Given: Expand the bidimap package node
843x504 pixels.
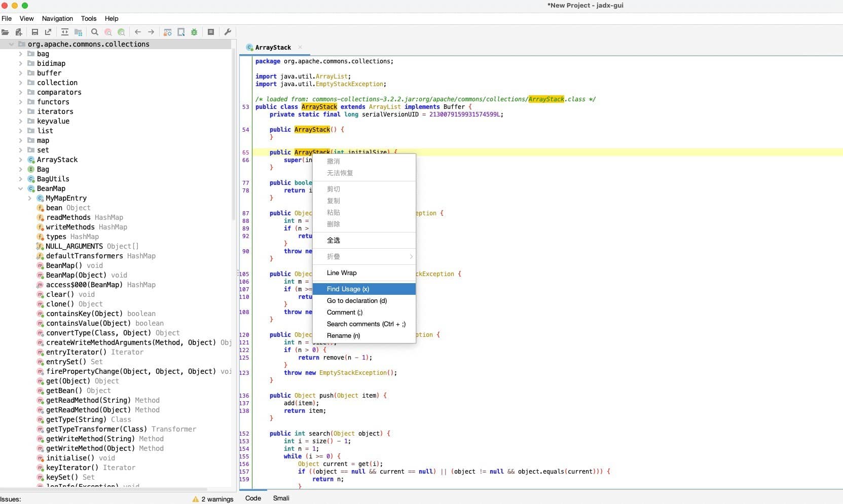Looking at the screenshot, I should 20,63.
